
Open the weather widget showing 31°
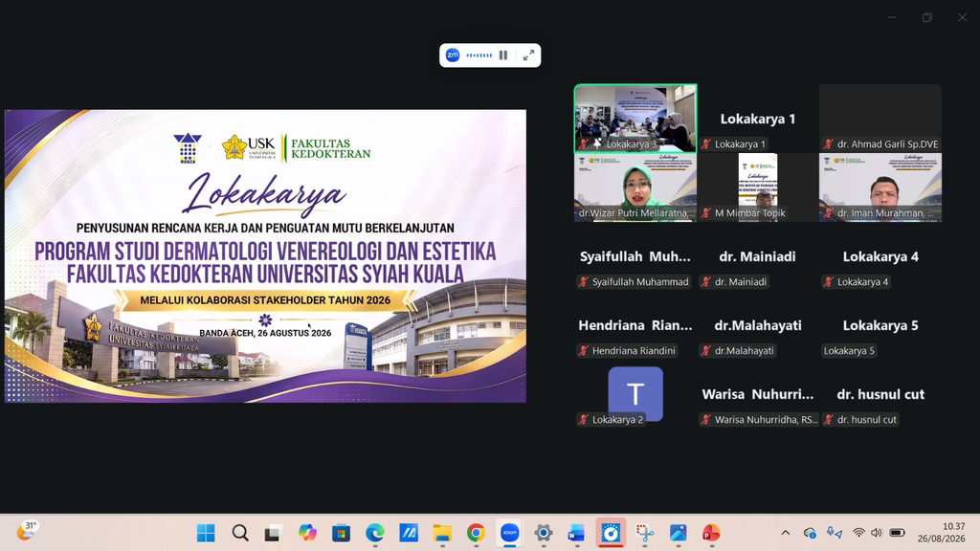(27, 531)
